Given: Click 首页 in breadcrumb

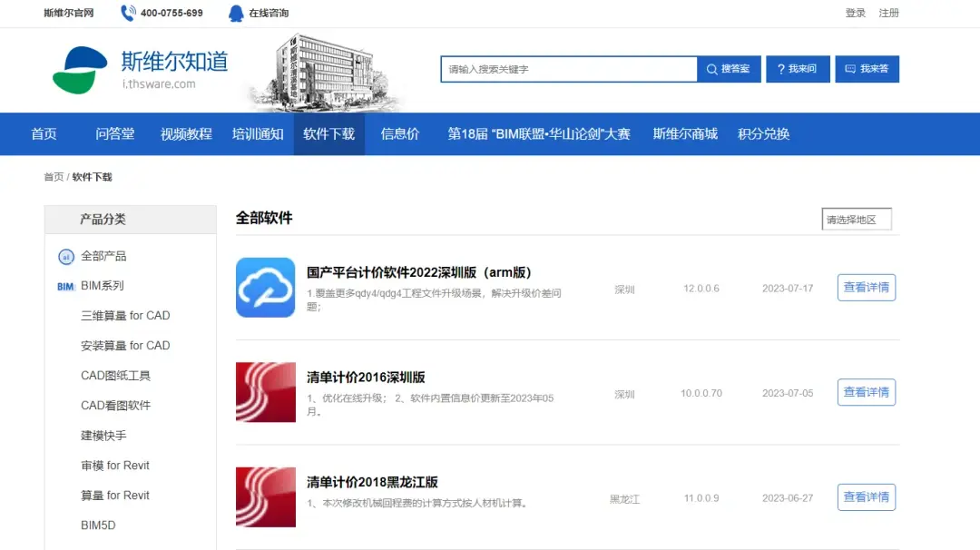Looking at the screenshot, I should 54,177.
